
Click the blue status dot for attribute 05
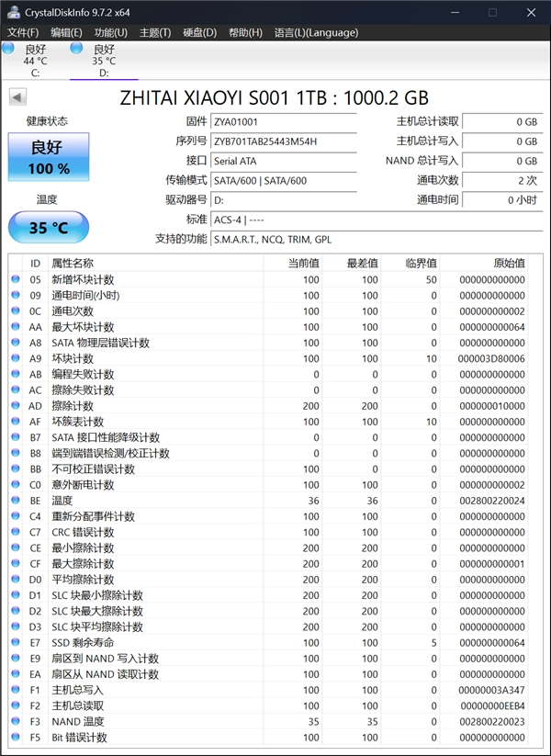click(x=15, y=279)
